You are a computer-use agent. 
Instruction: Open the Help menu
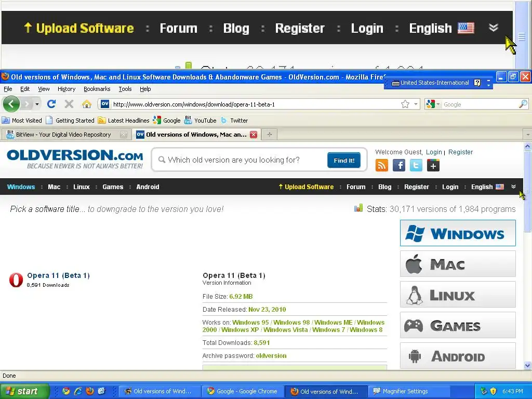145,89
